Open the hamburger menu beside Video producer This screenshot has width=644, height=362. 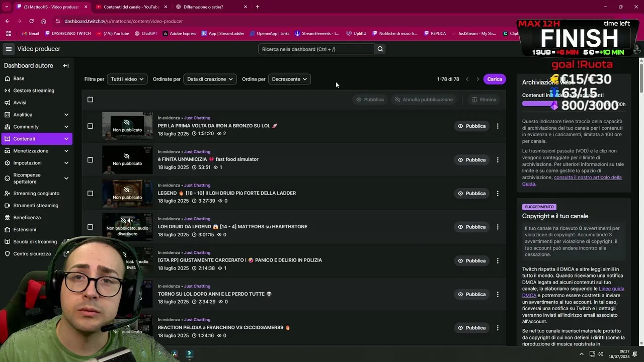[9, 49]
